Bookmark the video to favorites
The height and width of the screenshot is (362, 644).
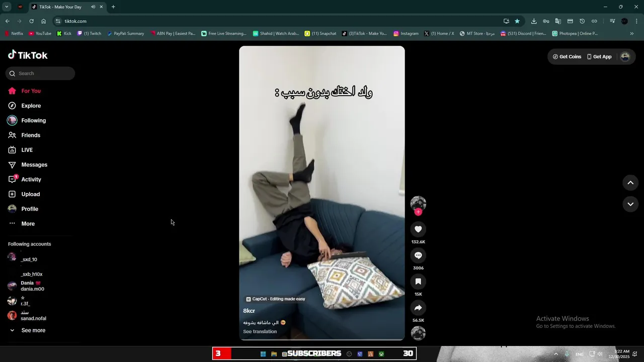pyautogui.click(x=418, y=282)
